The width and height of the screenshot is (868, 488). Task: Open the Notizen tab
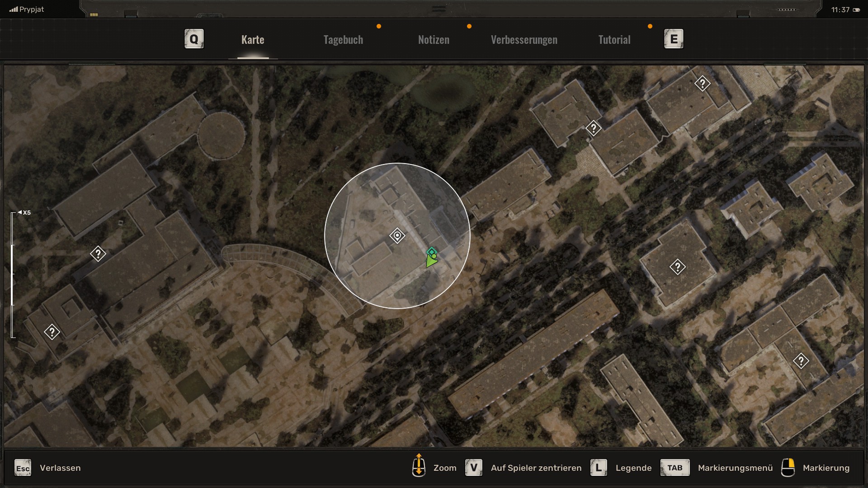click(x=434, y=40)
